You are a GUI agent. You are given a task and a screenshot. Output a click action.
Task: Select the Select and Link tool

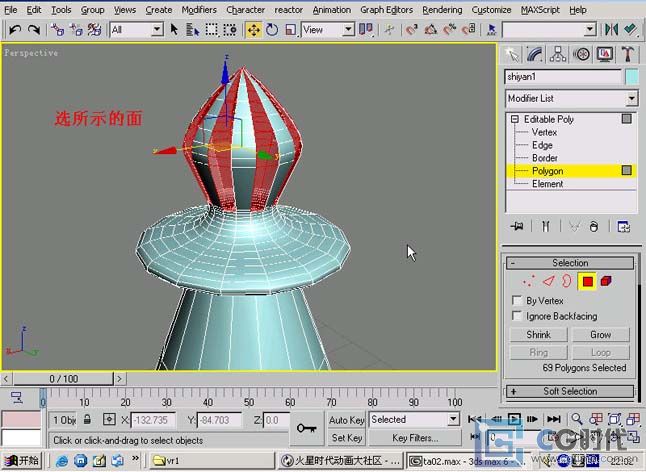click(x=57, y=30)
